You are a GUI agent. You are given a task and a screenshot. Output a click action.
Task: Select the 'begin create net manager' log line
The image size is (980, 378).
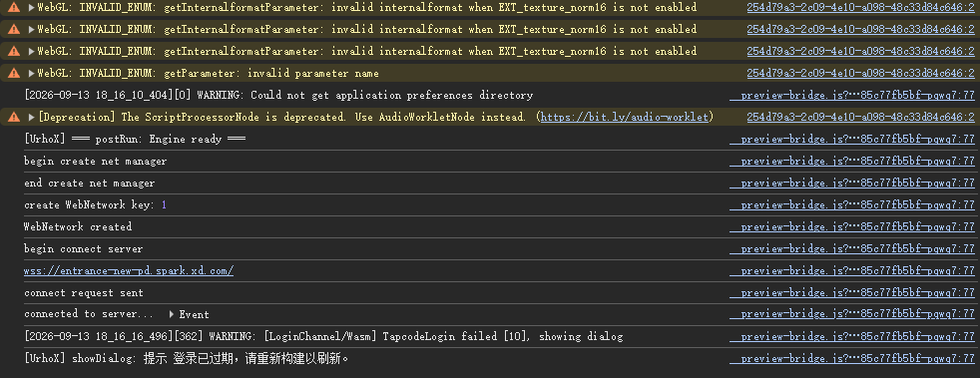tap(96, 161)
